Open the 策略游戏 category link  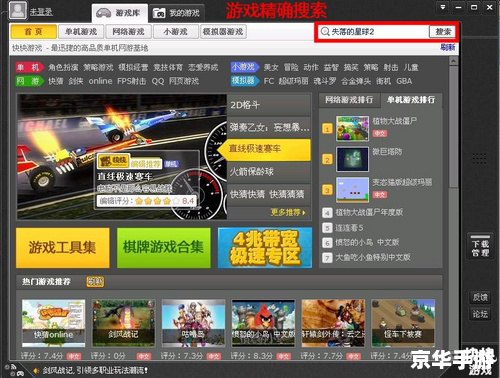(98, 68)
